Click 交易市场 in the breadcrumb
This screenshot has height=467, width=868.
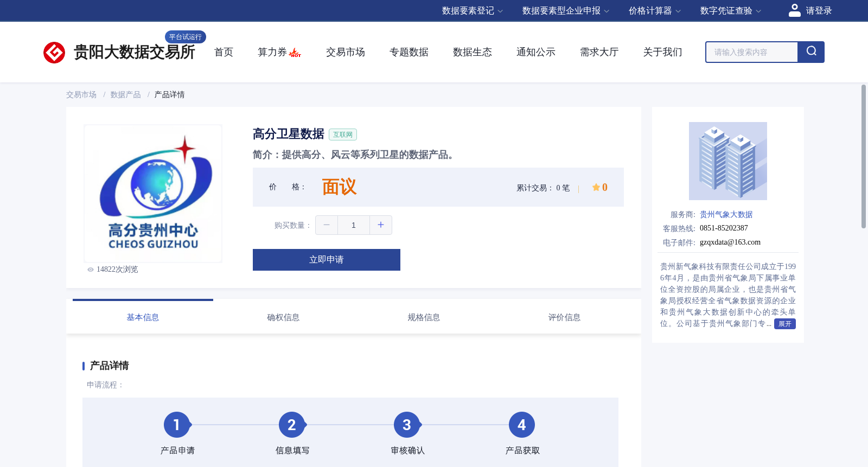81,95
